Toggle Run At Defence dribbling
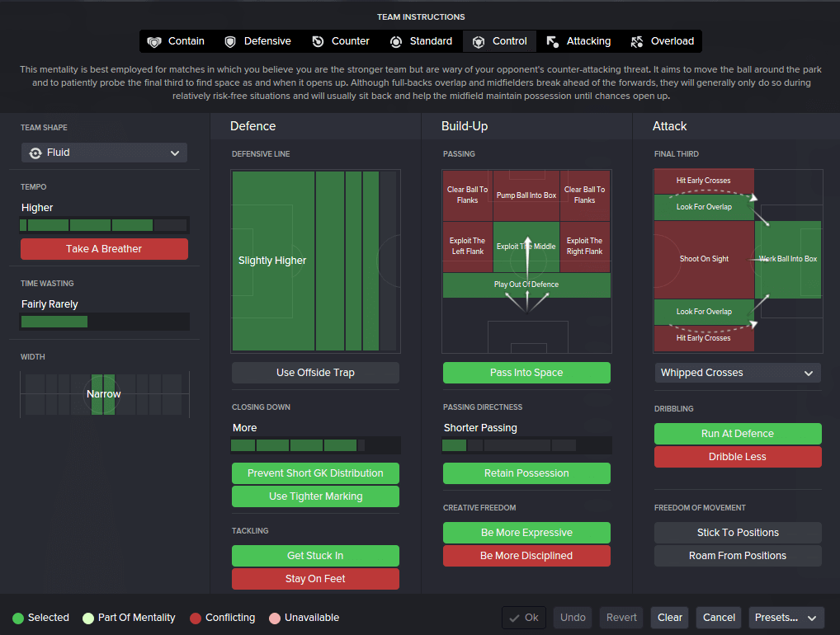Viewport: 840px width, 635px height. click(x=738, y=434)
